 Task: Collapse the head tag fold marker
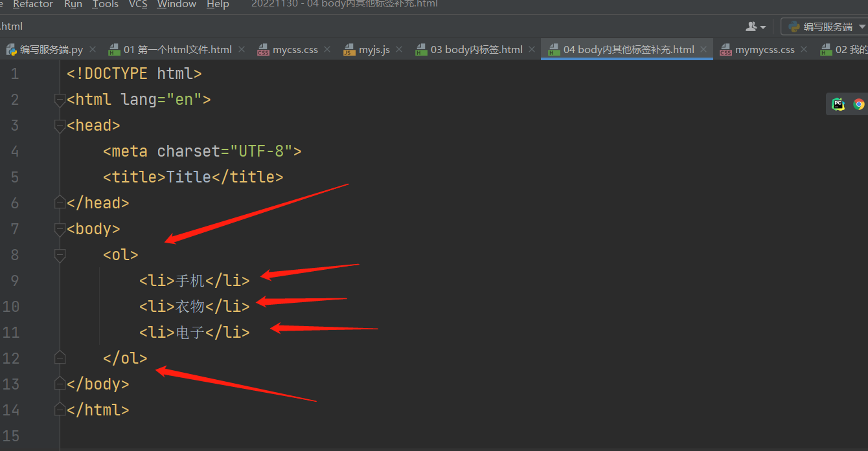[x=60, y=126]
